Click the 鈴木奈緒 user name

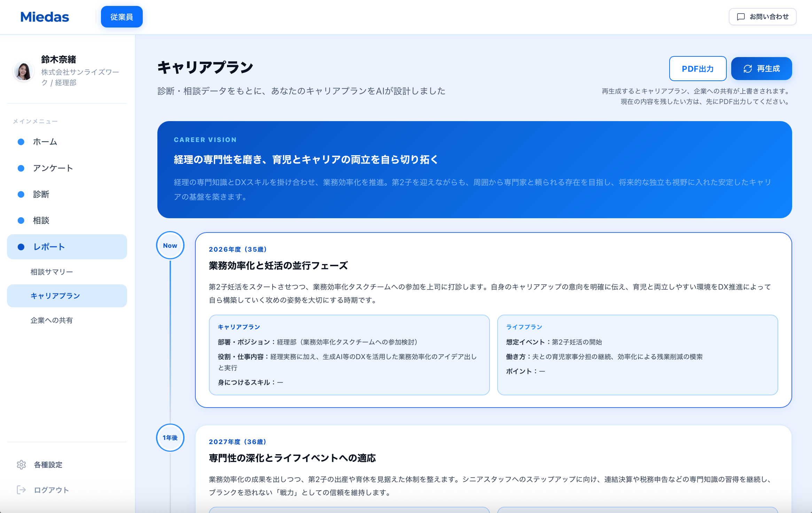click(x=58, y=60)
